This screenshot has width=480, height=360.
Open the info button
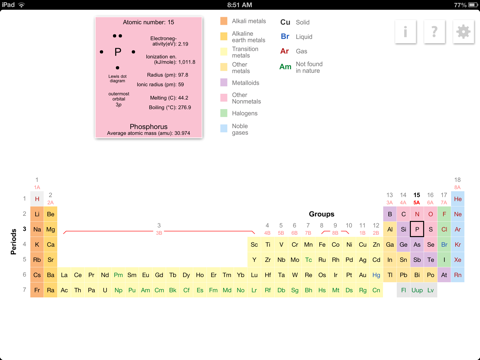point(405,32)
